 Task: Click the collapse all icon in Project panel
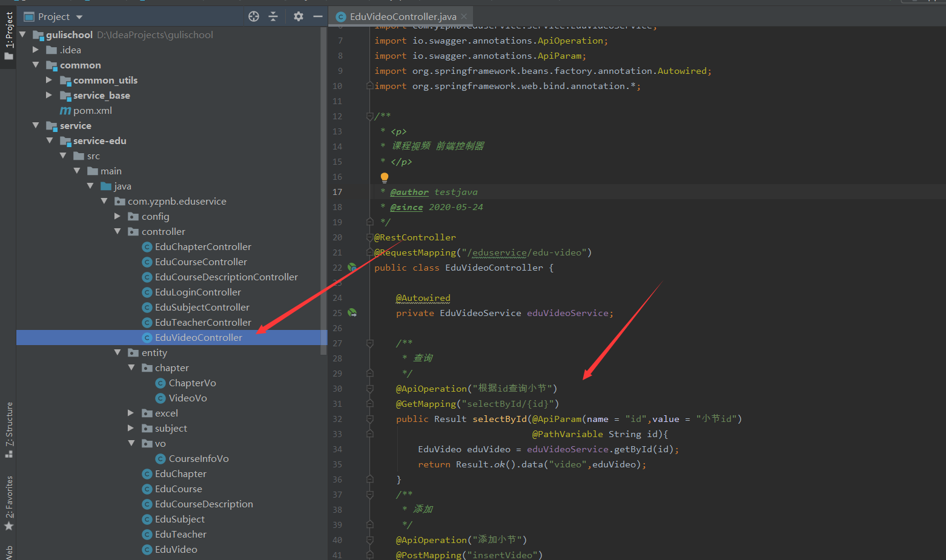click(273, 17)
